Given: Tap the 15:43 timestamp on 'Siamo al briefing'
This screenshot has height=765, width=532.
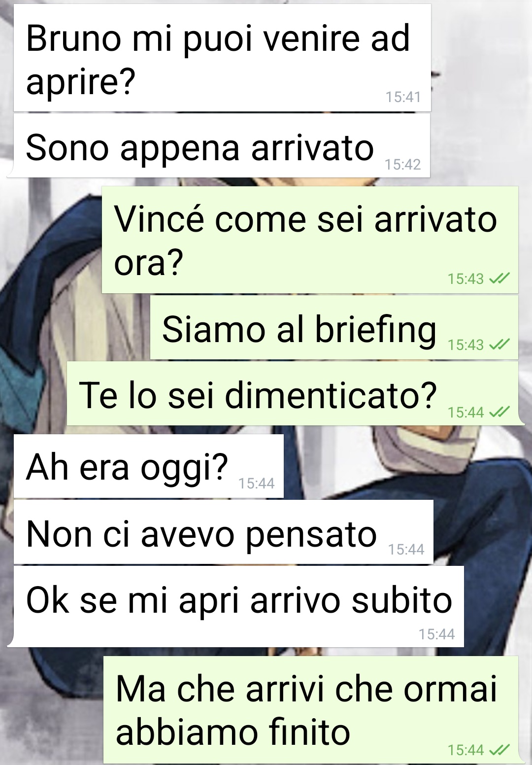Looking at the screenshot, I should tap(466, 345).
